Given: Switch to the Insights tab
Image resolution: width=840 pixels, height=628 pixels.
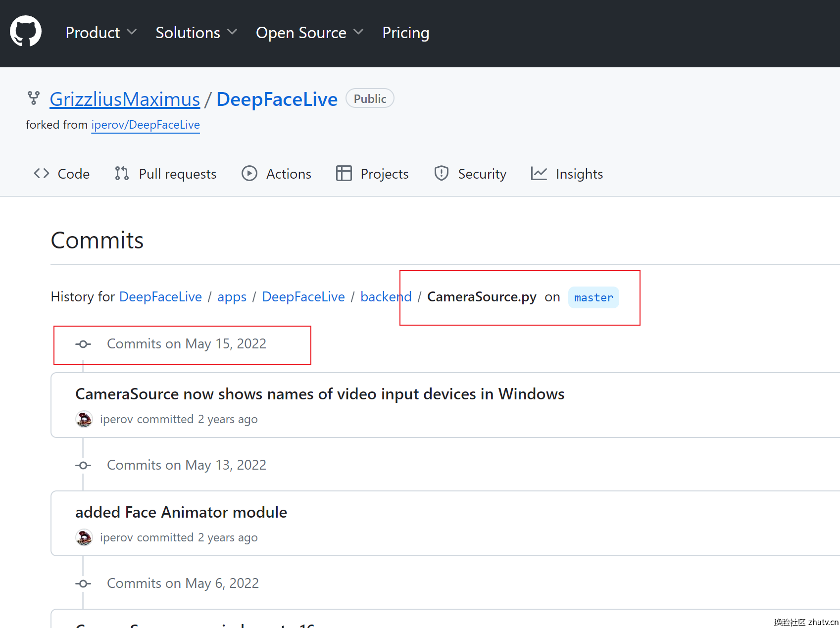Looking at the screenshot, I should point(579,174).
